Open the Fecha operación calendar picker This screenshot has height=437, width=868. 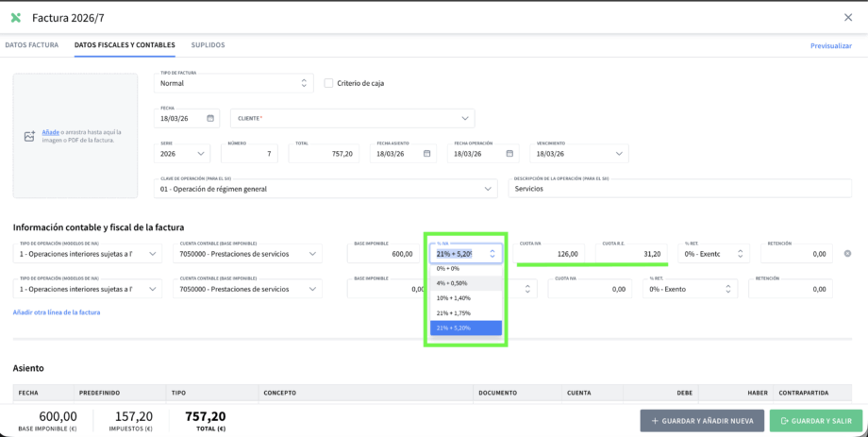pos(509,153)
